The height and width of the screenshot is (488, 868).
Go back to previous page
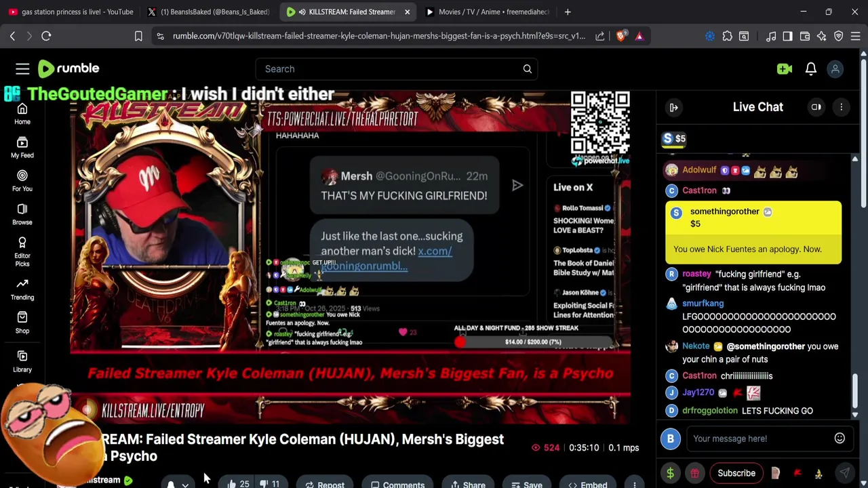tap(12, 36)
